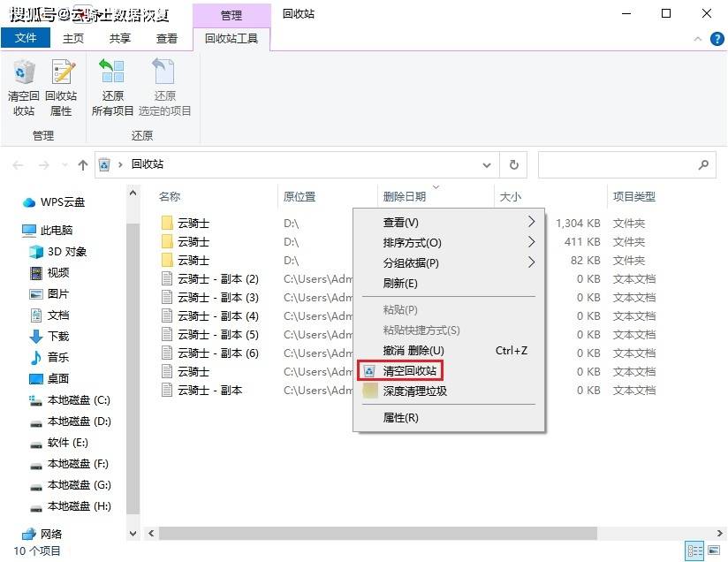This screenshot has width=728, height=562.
Task: Sort by the 原位置 column header
Action: [300, 196]
